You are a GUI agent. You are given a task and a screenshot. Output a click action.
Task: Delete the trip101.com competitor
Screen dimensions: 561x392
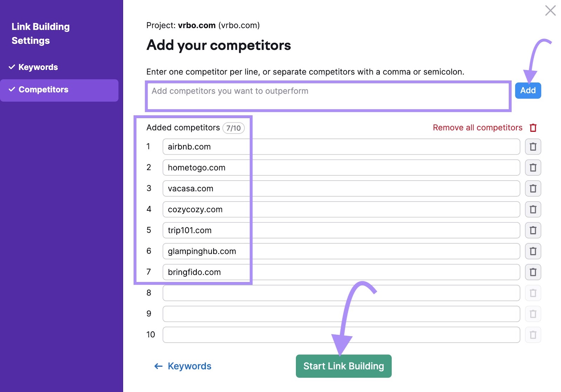coord(533,230)
